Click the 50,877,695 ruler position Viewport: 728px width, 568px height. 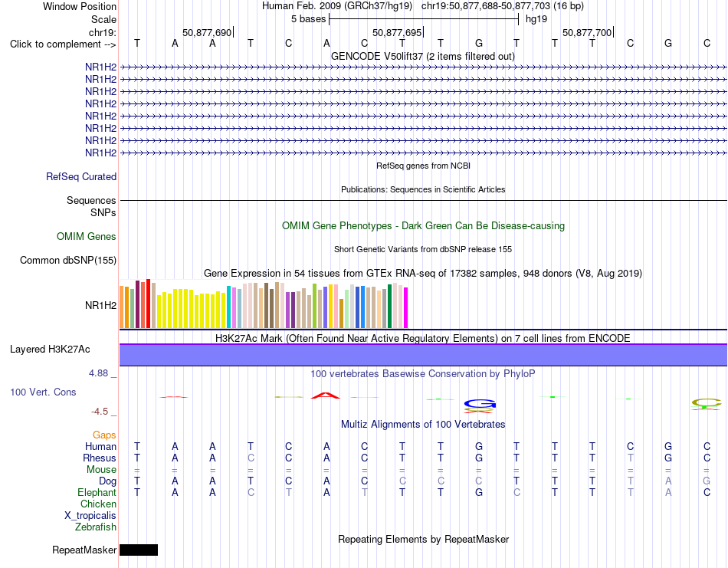point(397,32)
